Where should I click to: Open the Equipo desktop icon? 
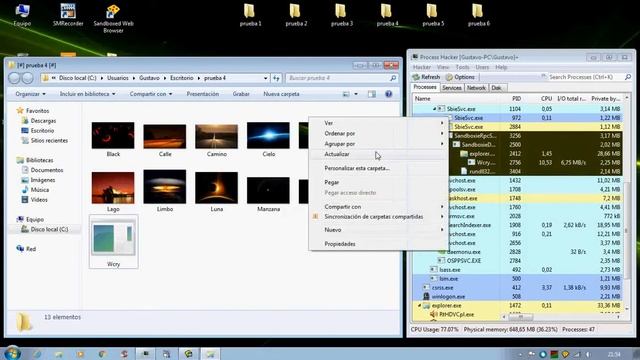[x=22, y=15]
